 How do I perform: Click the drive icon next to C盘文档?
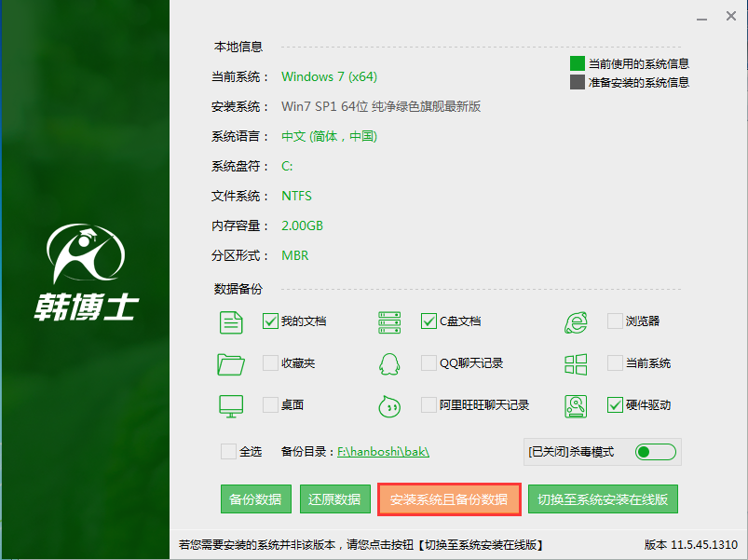(388, 321)
